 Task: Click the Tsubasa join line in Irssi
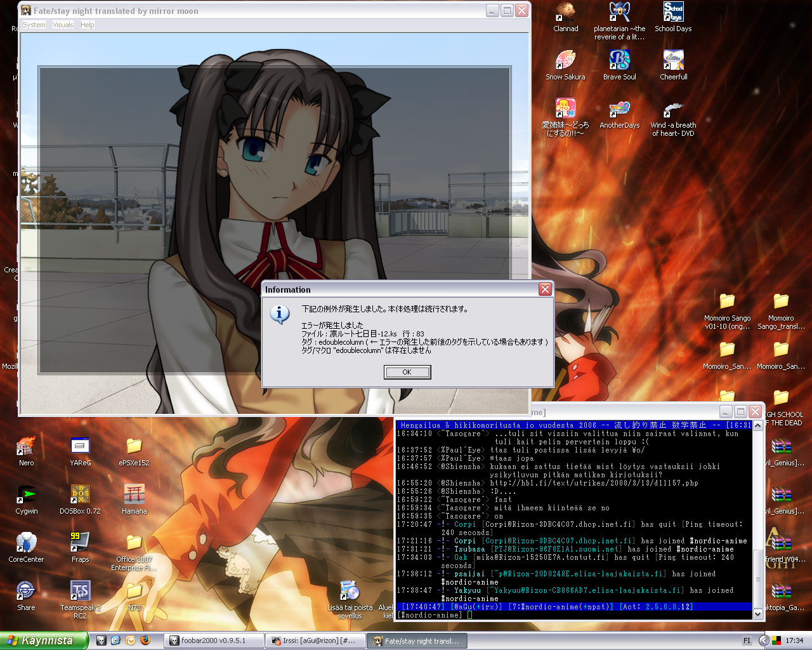click(566, 549)
